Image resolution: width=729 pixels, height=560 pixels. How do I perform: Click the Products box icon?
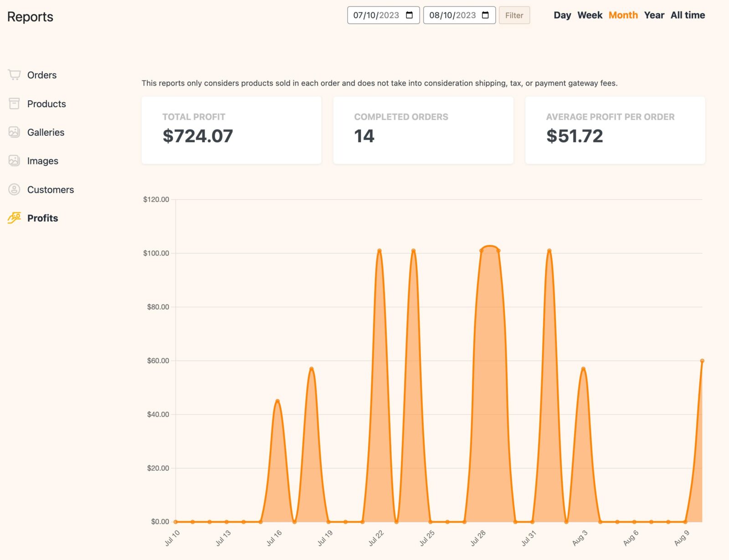tap(14, 103)
